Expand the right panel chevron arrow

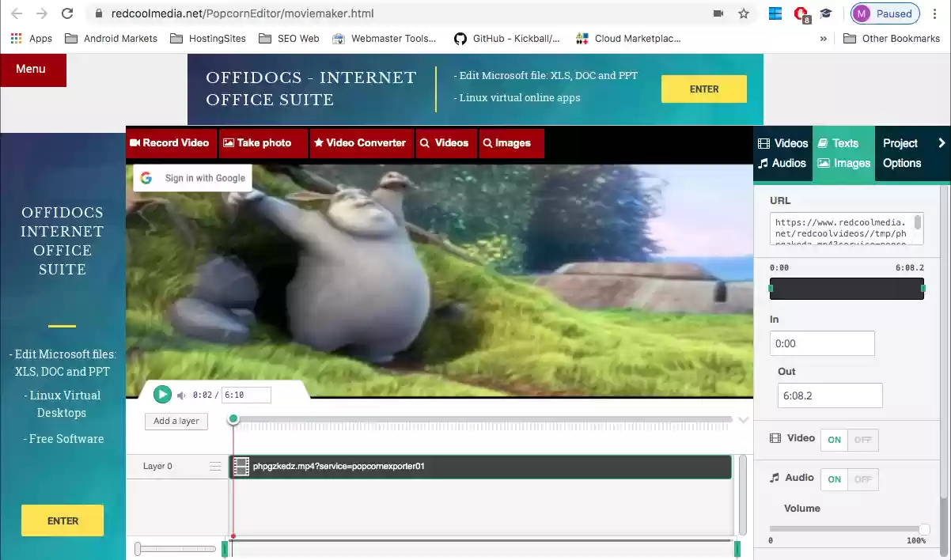pyautogui.click(x=942, y=143)
